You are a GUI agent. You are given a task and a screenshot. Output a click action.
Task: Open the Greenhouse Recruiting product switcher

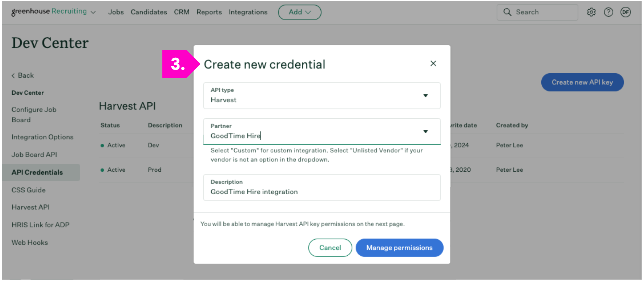pos(93,12)
